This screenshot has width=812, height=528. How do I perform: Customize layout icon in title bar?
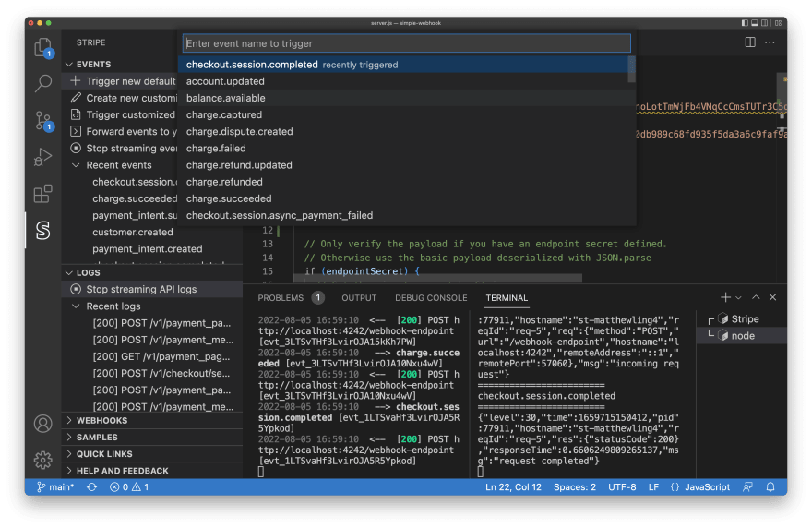pyautogui.click(x=778, y=23)
